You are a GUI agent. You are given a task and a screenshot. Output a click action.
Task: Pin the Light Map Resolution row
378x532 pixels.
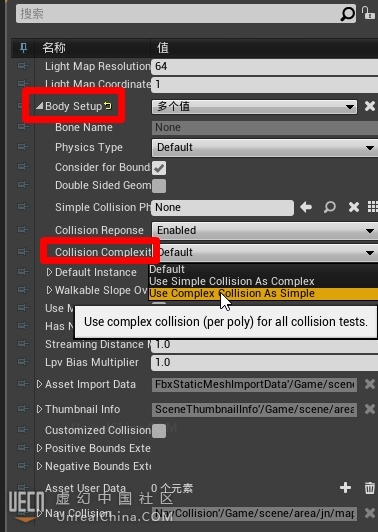[x=23, y=66]
